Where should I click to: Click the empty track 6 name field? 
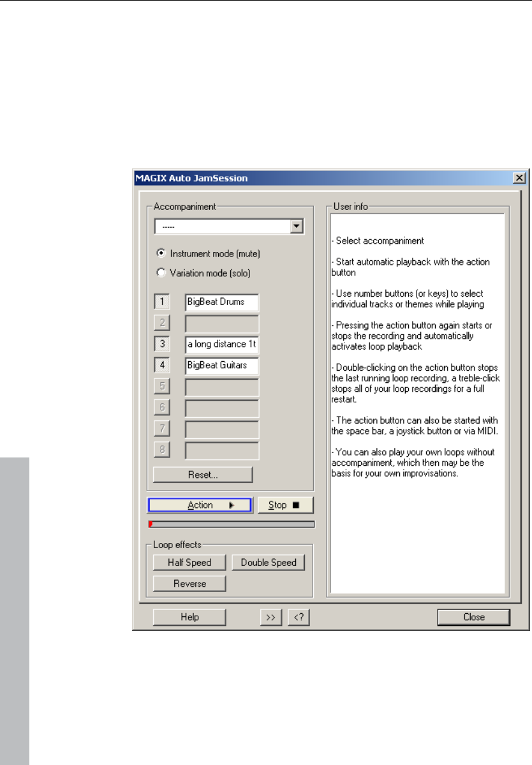pos(222,408)
